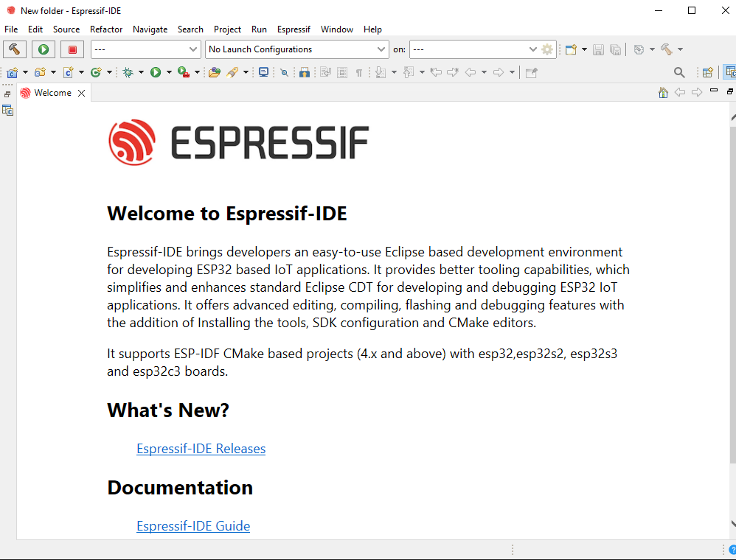Click the green Run icon in the second toolbar
Image resolution: width=736 pixels, height=560 pixels.
point(156,72)
